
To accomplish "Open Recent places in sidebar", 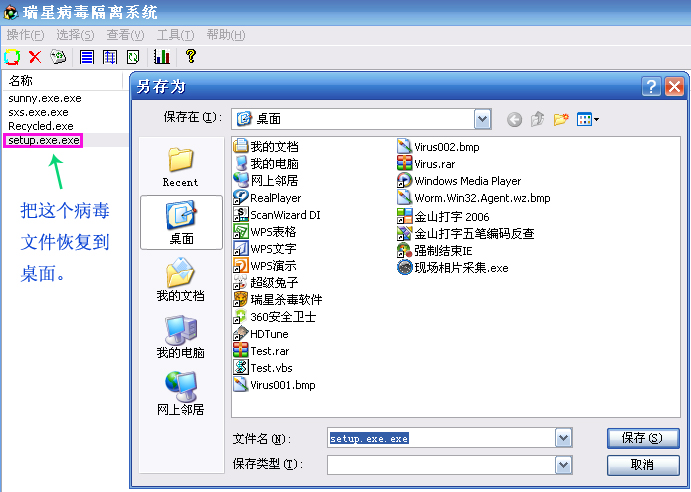I will pyautogui.click(x=181, y=168).
